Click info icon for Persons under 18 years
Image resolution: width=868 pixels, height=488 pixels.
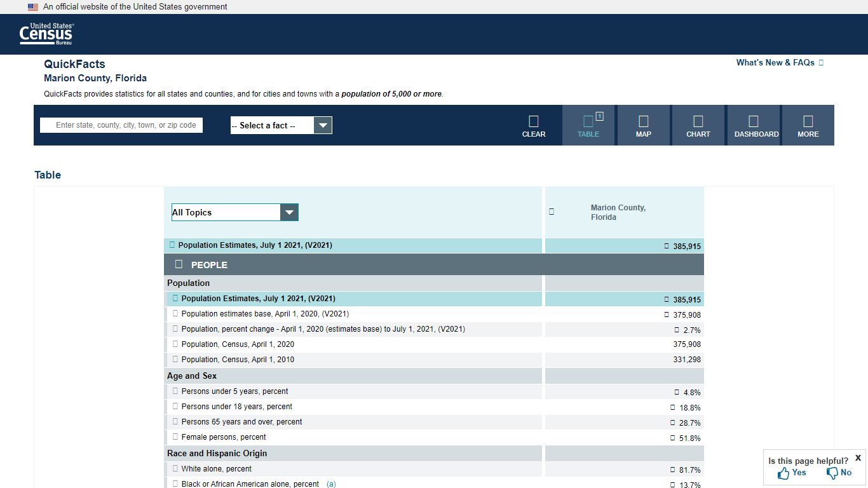point(175,406)
